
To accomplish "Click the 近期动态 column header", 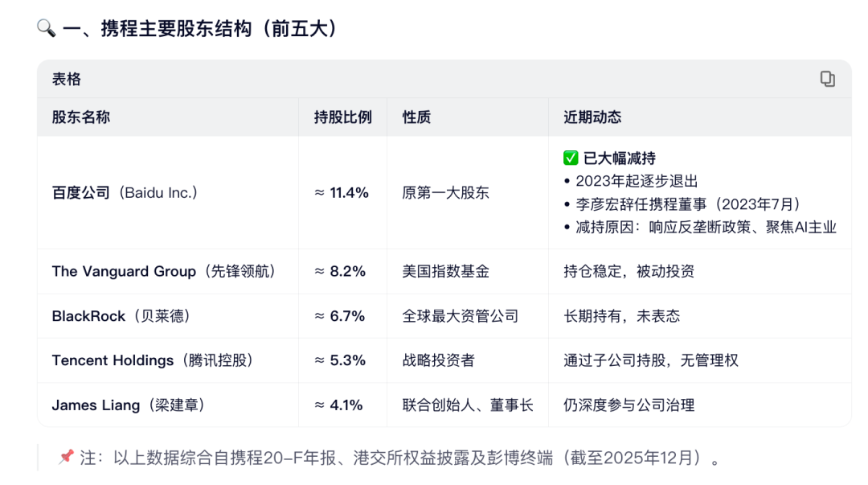I will pos(592,117).
